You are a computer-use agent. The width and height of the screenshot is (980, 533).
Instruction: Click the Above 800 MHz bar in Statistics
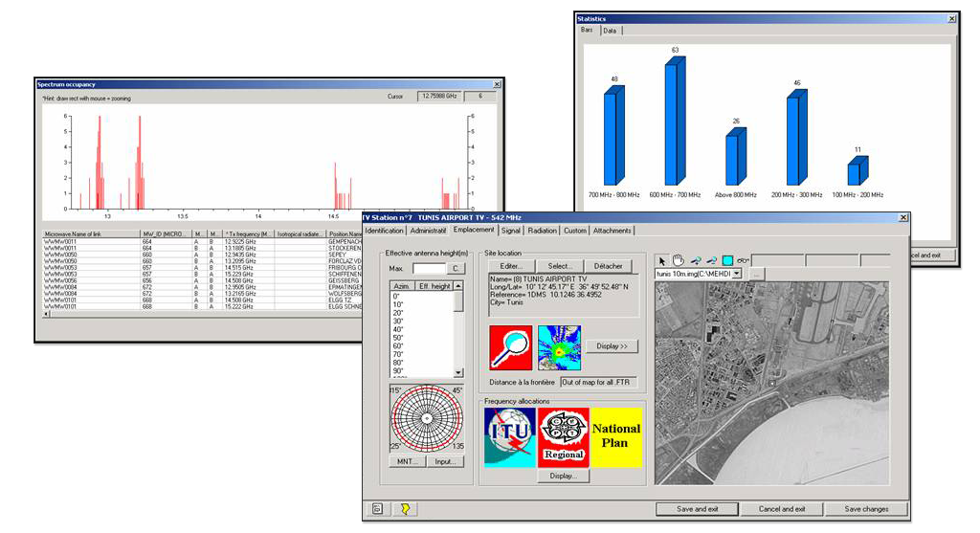[x=736, y=157]
